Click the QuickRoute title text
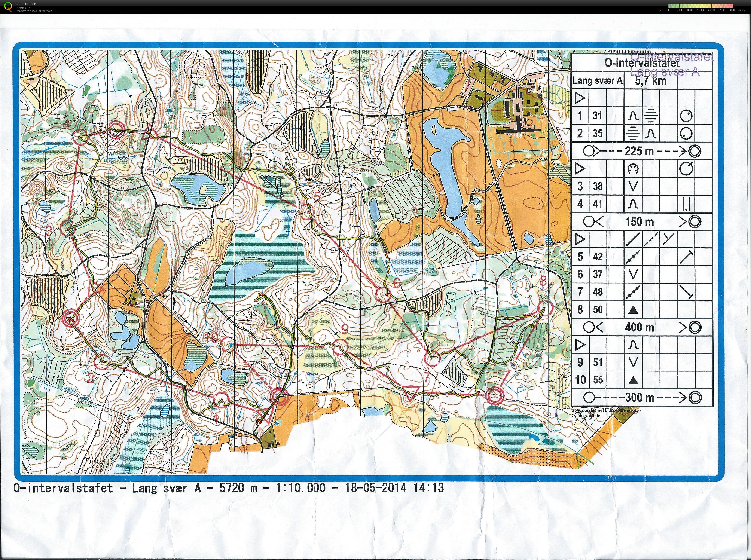751x560 pixels. pos(26,4)
